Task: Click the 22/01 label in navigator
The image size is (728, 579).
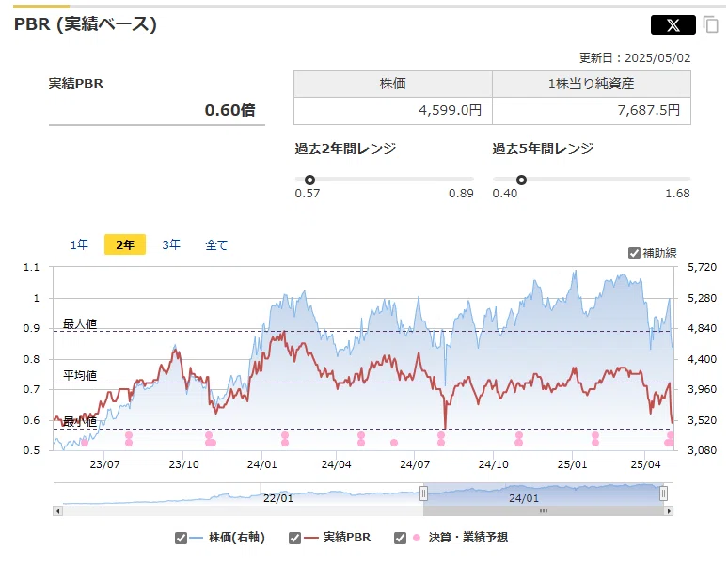Action: pyautogui.click(x=278, y=498)
